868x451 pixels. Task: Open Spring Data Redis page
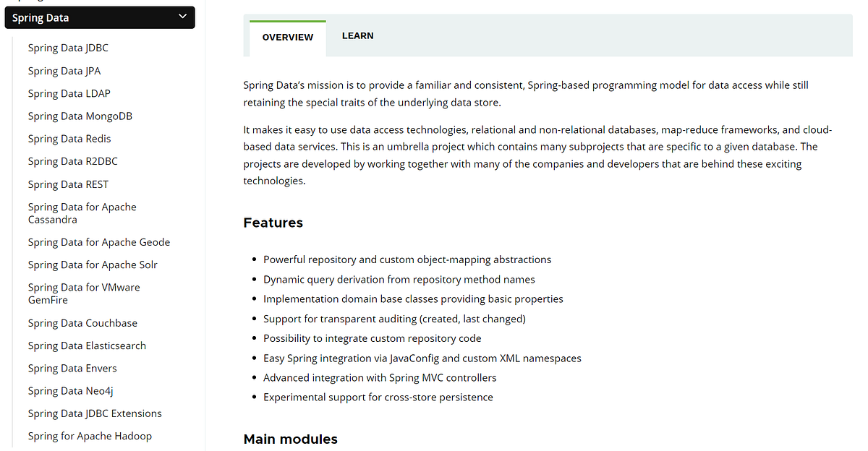[69, 138]
